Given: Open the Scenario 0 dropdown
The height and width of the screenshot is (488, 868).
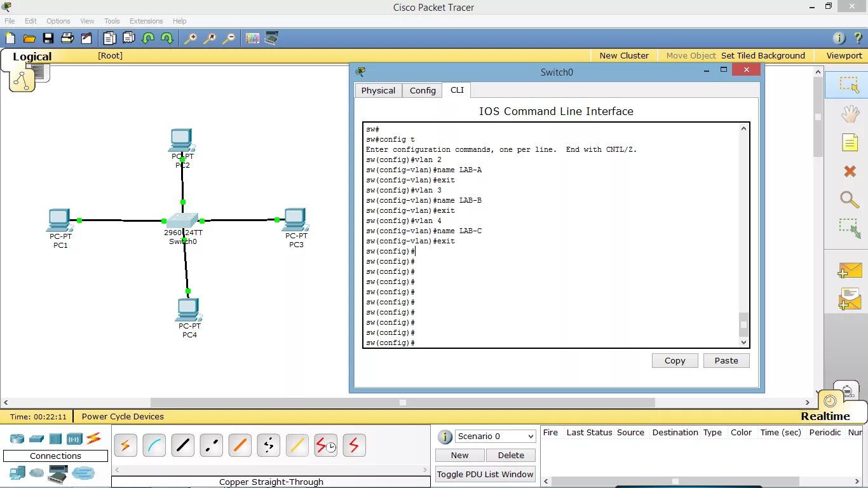Looking at the screenshot, I should [x=496, y=436].
